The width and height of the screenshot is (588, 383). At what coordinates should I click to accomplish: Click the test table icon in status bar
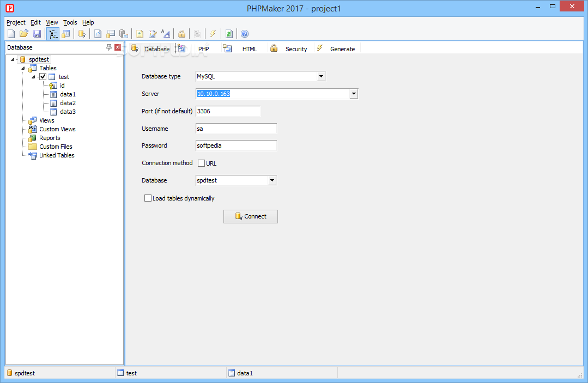[120, 373]
